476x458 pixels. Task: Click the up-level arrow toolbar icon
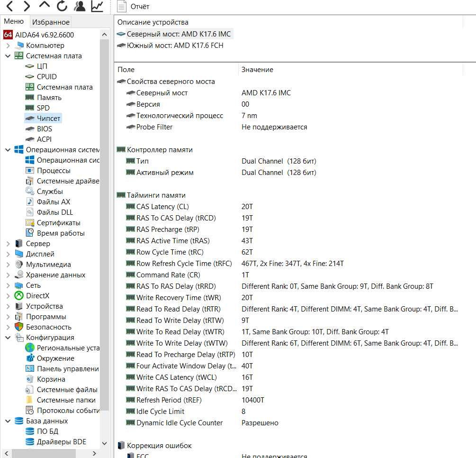[x=45, y=5]
